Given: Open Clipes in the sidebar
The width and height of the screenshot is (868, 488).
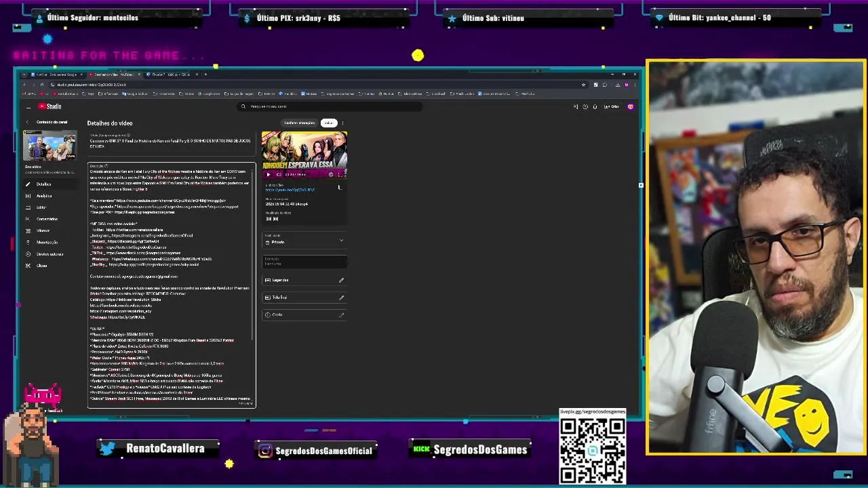Looking at the screenshot, I should click(x=50, y=266).
